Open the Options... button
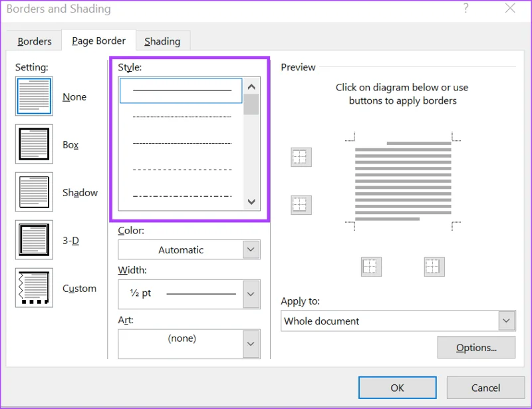532x409 pixels. (476, 347)
